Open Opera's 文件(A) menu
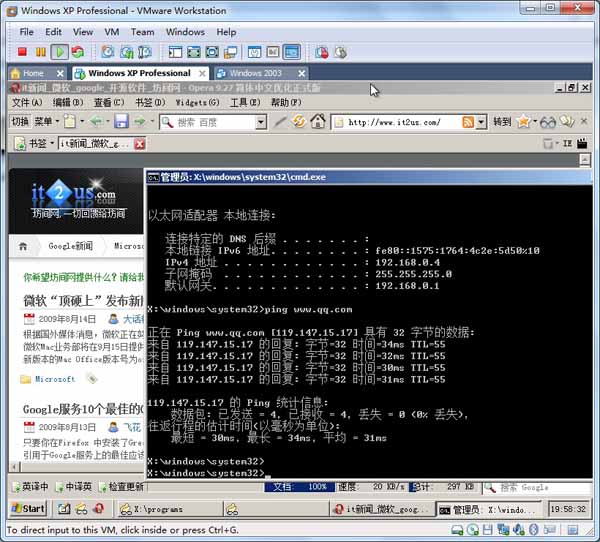Viewport: 600px width, 542px height. pos(27,102)
